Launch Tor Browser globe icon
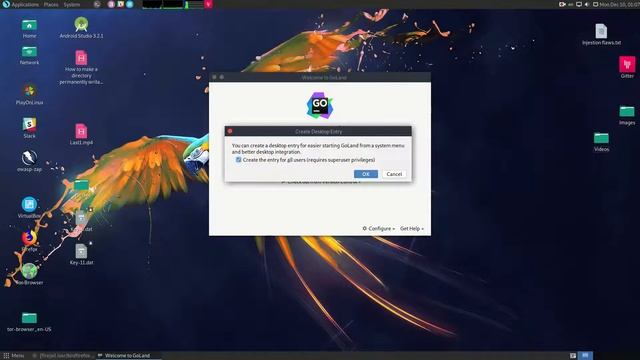Image resolution: width=640 pixels, height=360 pixels. click(x=29, y=271)
